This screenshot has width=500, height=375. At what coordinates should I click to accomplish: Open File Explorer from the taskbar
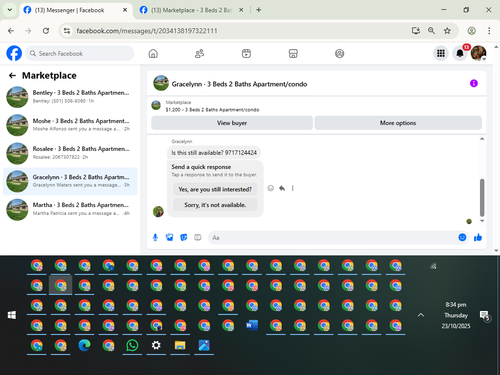180,345
